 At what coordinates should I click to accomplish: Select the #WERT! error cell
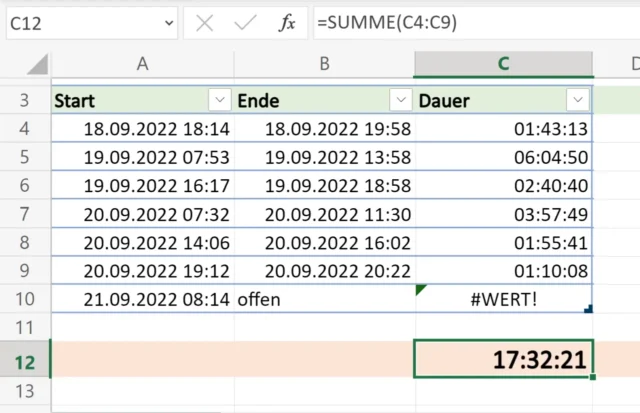pyautogui.click(x=504, y=298)
